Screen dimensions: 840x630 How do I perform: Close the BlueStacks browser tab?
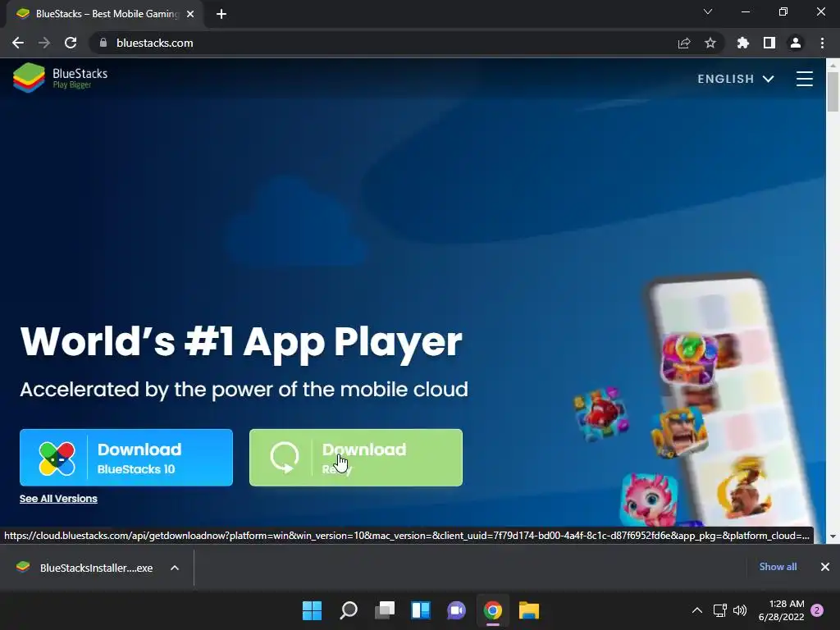(x=190, y=14)
